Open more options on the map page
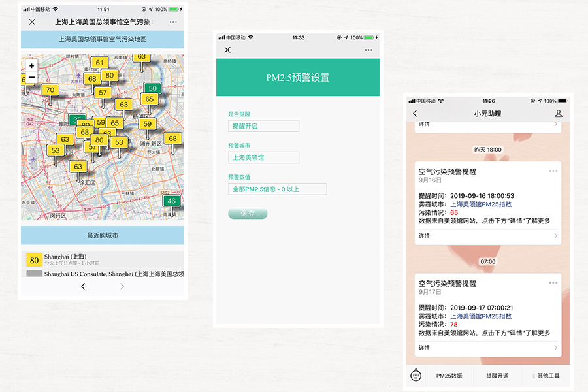The image size is (588, 392). [x=173, y=22]
